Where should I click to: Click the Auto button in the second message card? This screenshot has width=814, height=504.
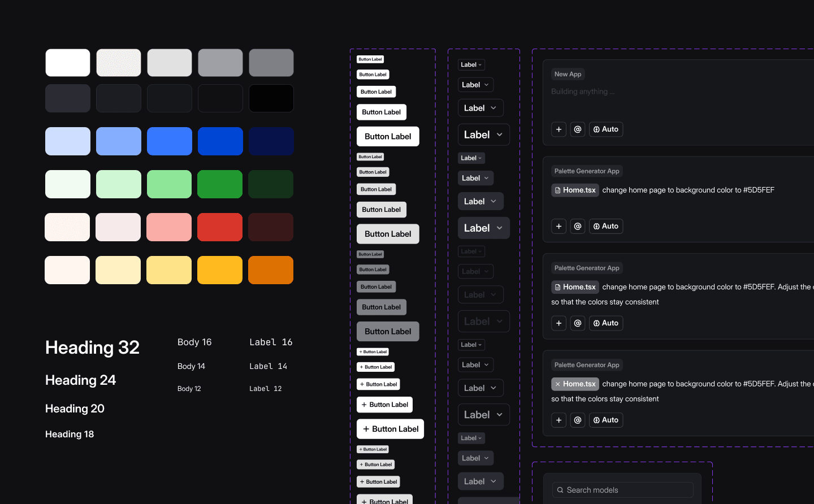(606, 226)
